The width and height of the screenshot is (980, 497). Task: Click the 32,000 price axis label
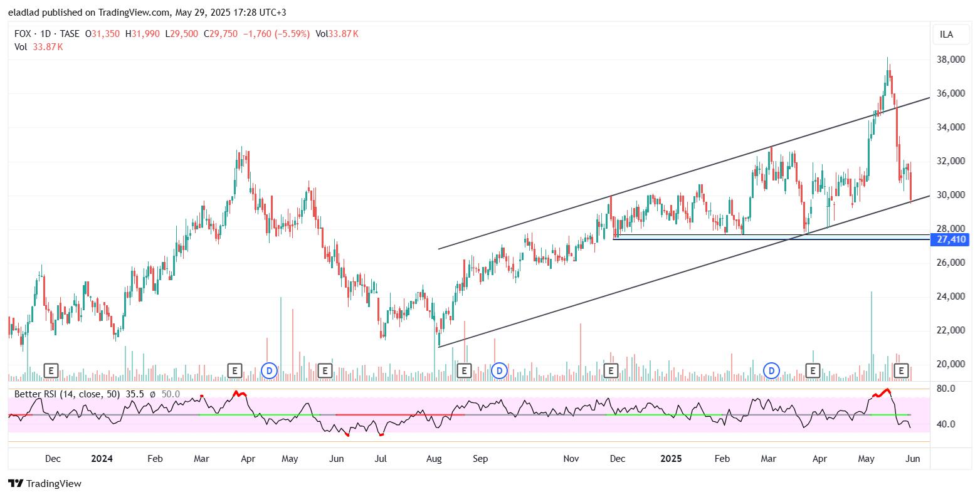click(x=950, y=161)
